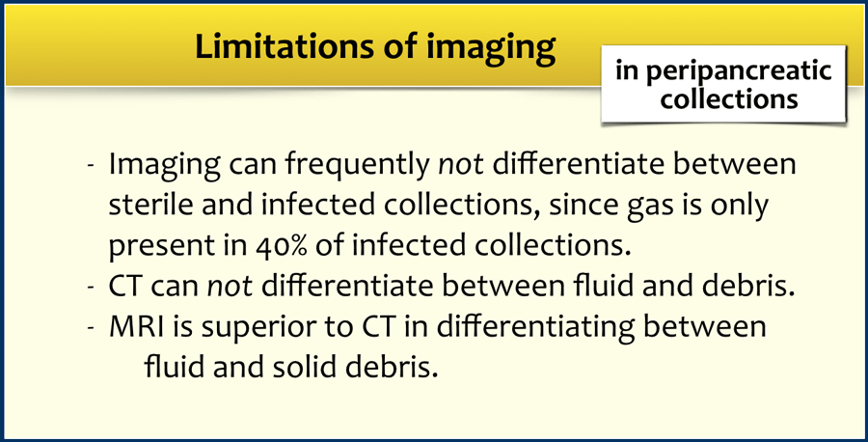
Task: Click the word 'collections' in the white label
Action: click(729, 98)
